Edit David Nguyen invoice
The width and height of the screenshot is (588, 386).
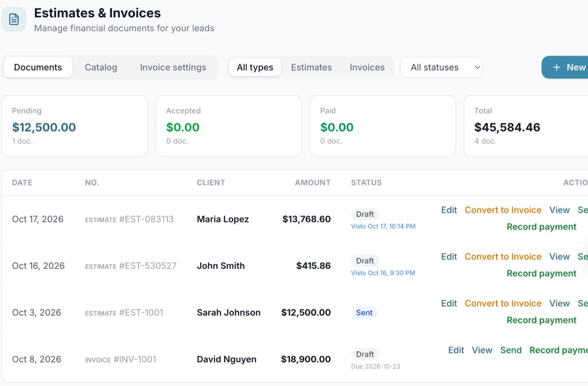coord(456,350)
